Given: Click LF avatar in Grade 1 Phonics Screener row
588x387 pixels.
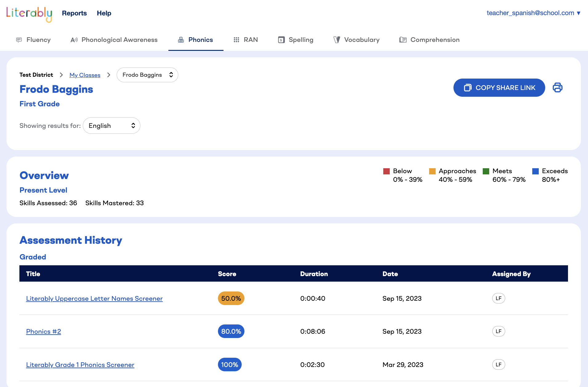Looking at the screenshot, I should [499, 365].
